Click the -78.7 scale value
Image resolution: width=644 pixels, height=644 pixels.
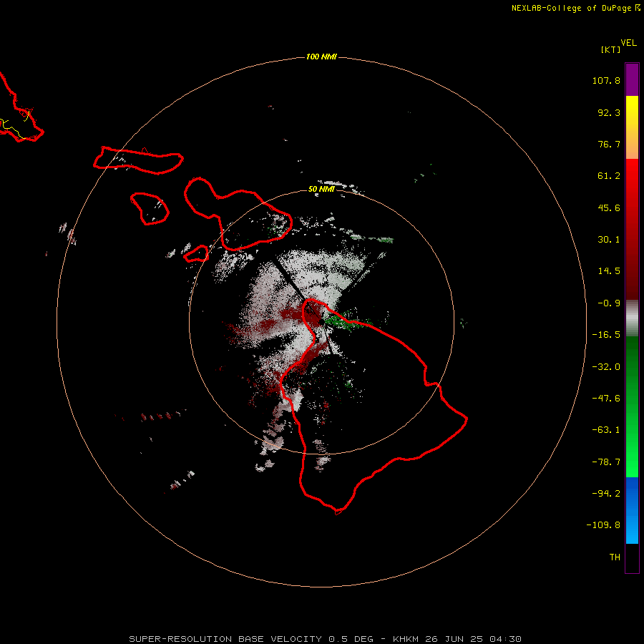[x=606, y=462]
